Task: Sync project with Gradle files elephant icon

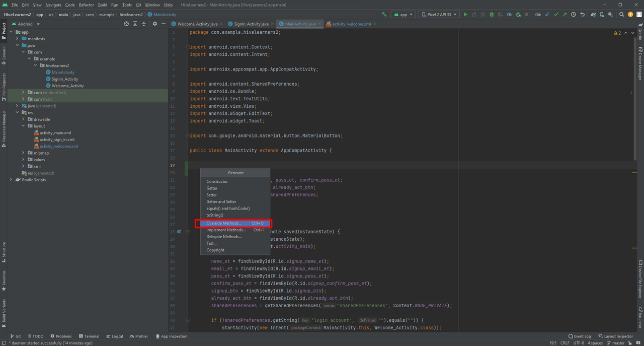Action: pyautogui.click(x=594, y=15)
